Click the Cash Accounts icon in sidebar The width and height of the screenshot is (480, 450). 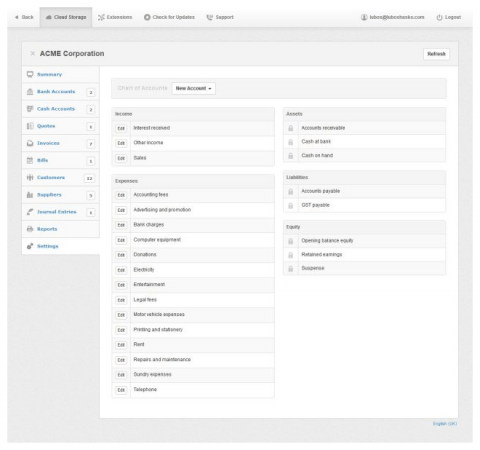[30, 109]
